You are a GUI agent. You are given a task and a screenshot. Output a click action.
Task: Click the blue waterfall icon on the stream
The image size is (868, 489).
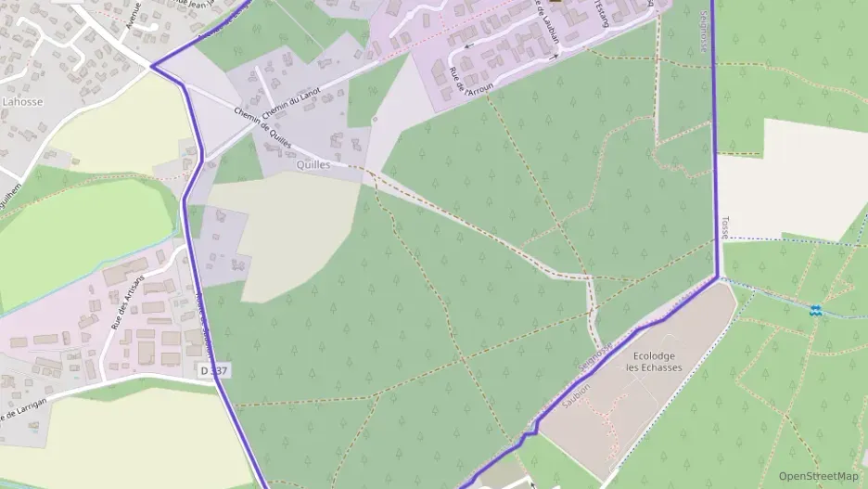pyautogui.click(x=814, y=311)
